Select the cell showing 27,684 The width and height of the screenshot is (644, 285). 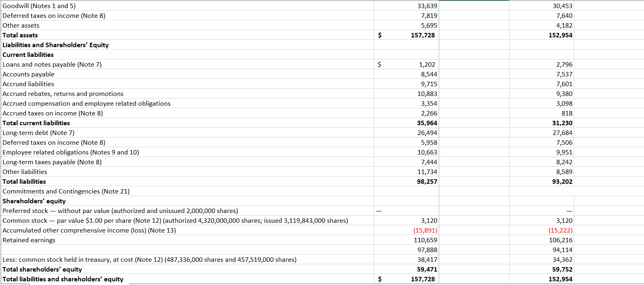coord(542,133)
